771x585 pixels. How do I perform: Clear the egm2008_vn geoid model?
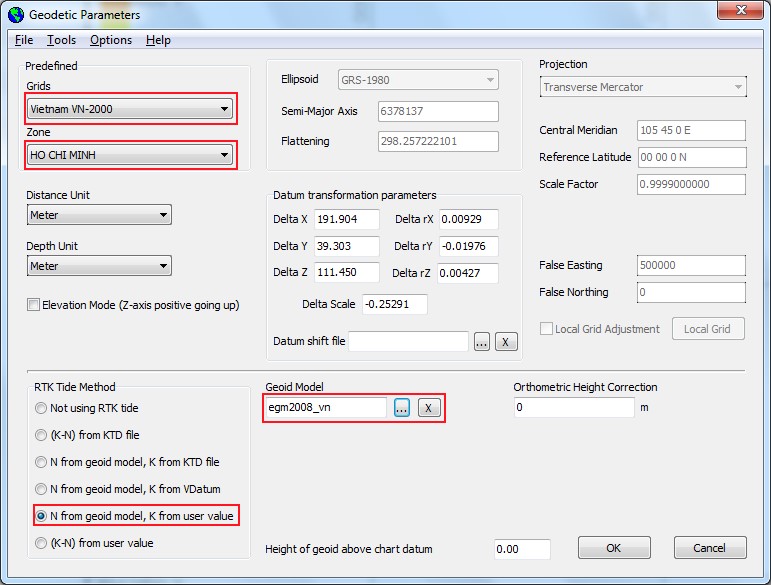point(429,408)
